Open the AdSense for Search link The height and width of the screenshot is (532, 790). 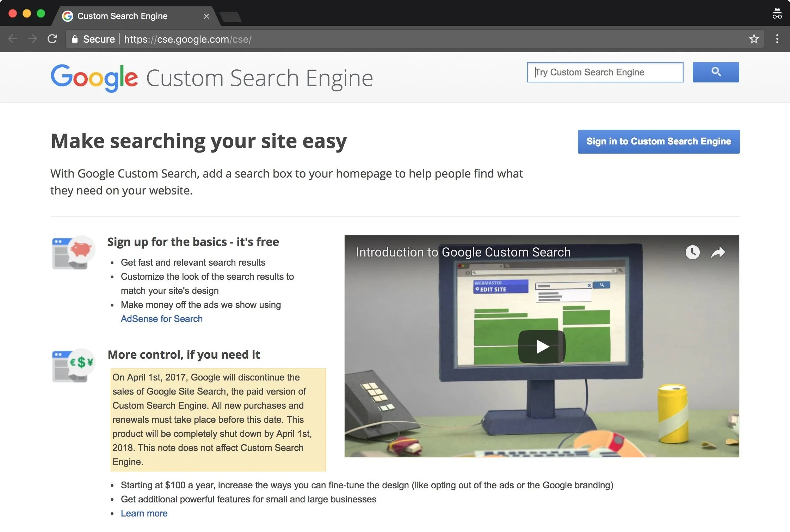pyautogui.click(x=161, y=319)
